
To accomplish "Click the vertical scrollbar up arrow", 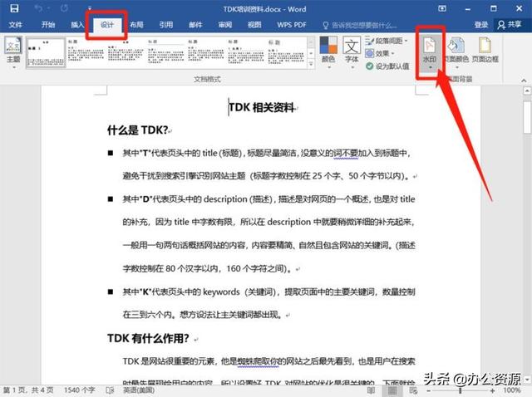I will (x=527, y=91).
